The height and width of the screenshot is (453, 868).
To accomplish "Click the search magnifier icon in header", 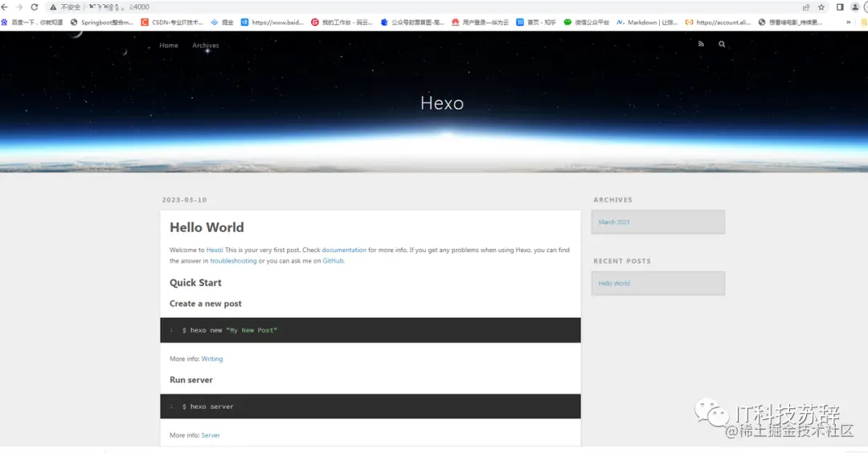I will tap(722, 43).
